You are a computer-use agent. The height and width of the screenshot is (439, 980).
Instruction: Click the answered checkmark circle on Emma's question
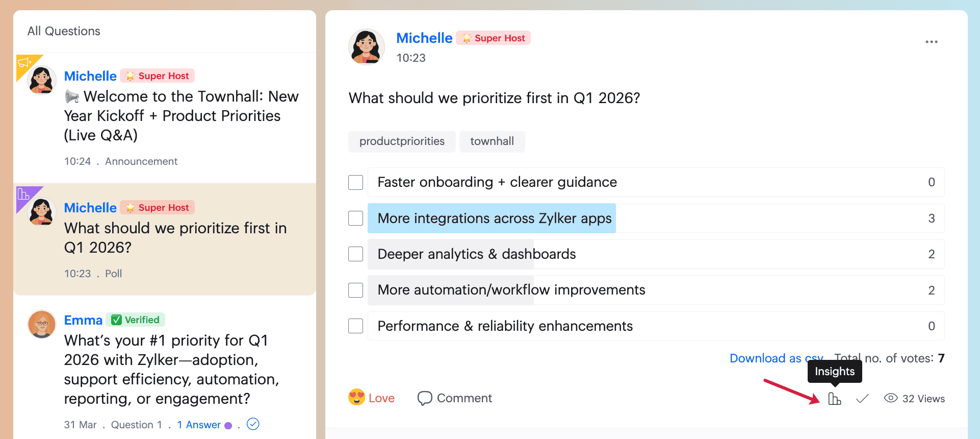[253, 424]
